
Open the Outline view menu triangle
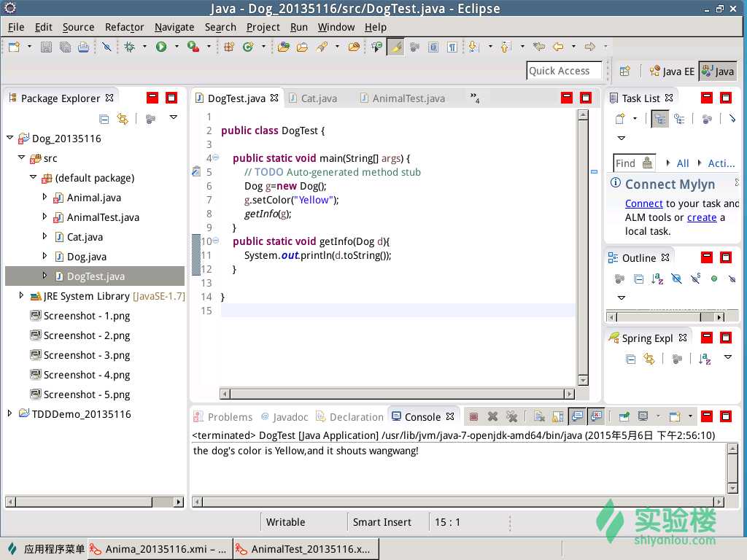(x=621, y=297)
